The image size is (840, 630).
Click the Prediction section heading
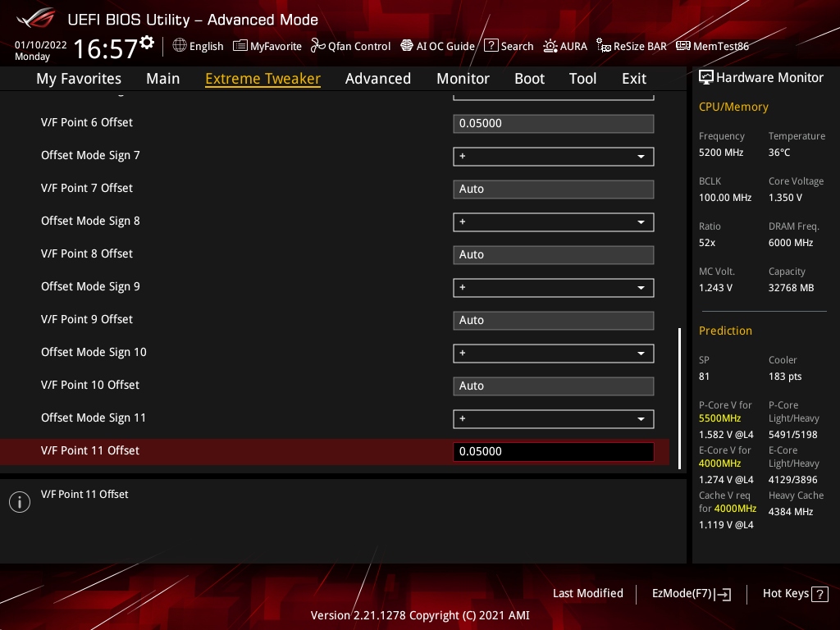(725, 331)
